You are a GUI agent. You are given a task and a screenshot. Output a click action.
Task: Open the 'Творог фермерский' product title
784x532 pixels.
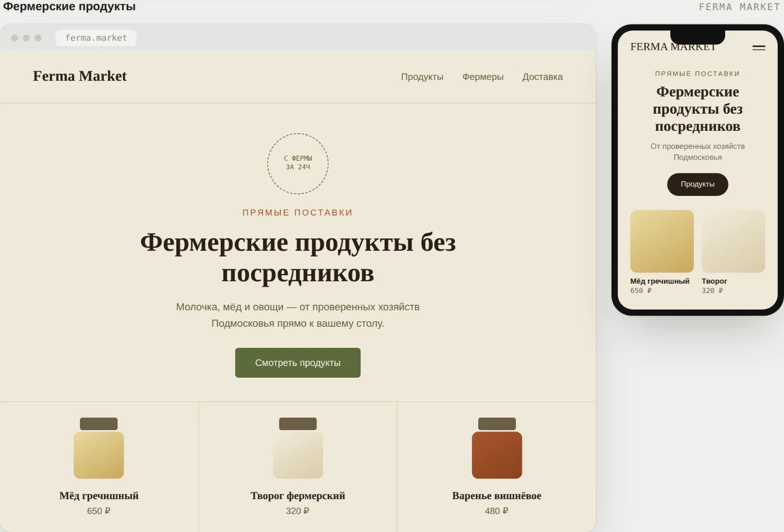298,496
